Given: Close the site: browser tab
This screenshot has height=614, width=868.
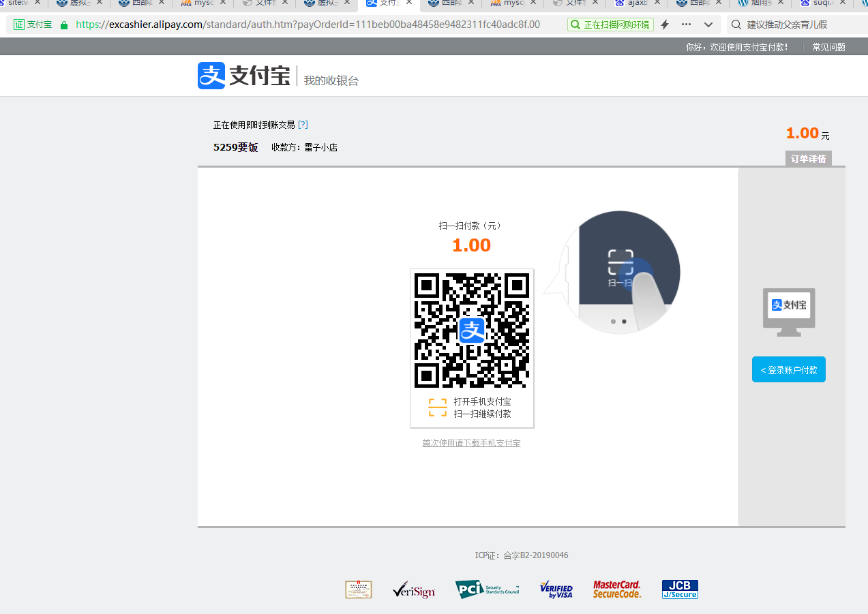Looking at the screenshot, I should [38, 3].
